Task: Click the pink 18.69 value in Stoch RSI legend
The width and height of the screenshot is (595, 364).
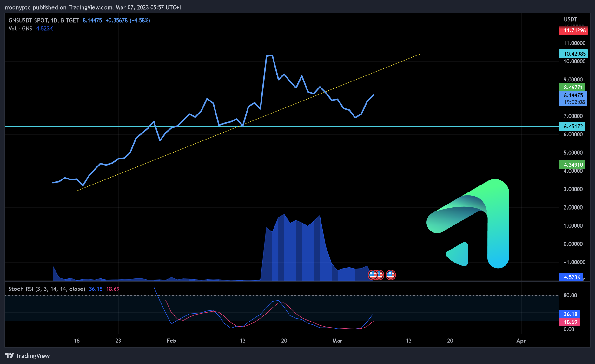Action: [113, 289]
